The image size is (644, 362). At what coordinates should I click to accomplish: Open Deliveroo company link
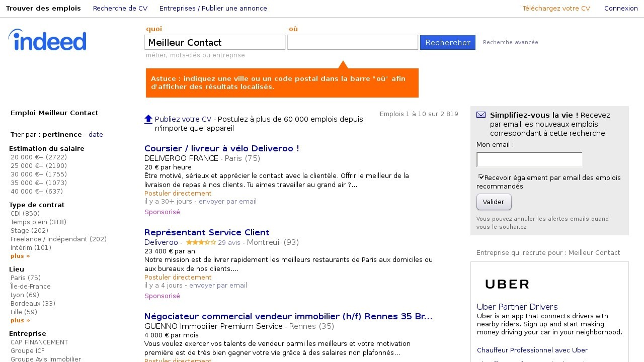(161, 242)
